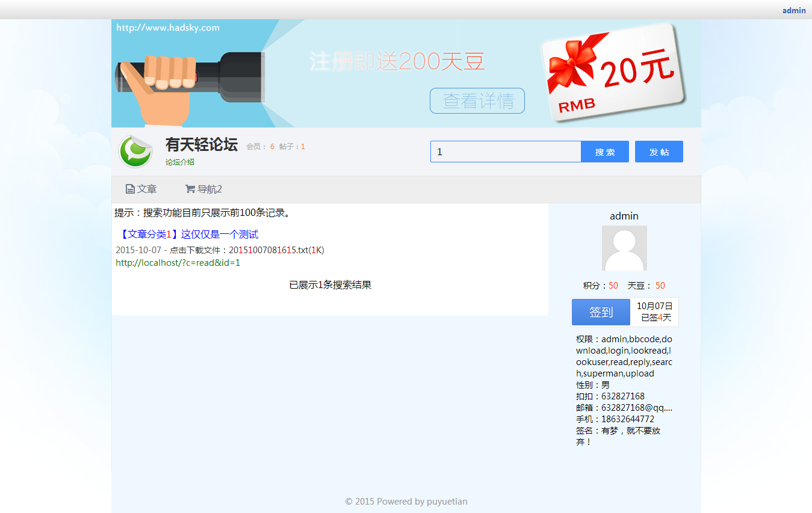The image size is (812, 513).
Task: Click the admin avatar placeholder image
Action: click(624, 248)
